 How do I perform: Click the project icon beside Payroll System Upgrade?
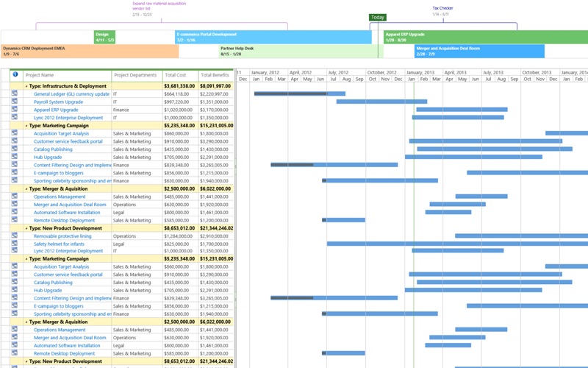point(14,102)
